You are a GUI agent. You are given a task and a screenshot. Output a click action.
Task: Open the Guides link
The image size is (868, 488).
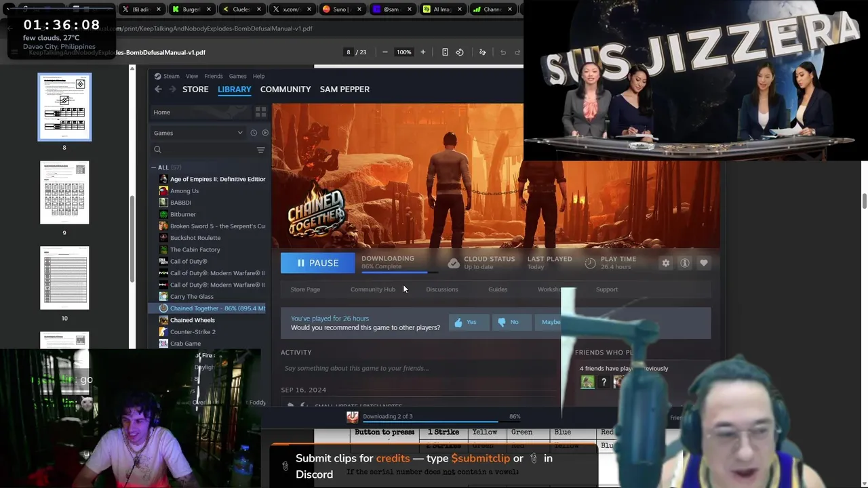498,289
